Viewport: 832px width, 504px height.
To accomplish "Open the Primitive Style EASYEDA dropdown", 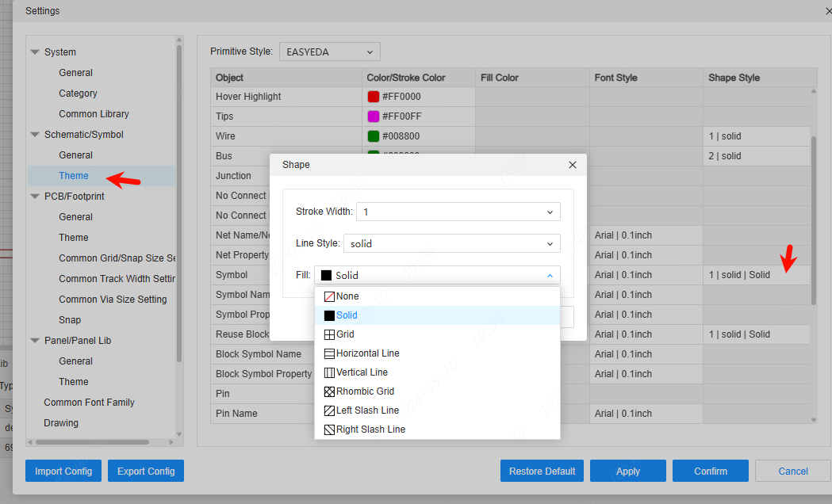I will tap(329, 52).
